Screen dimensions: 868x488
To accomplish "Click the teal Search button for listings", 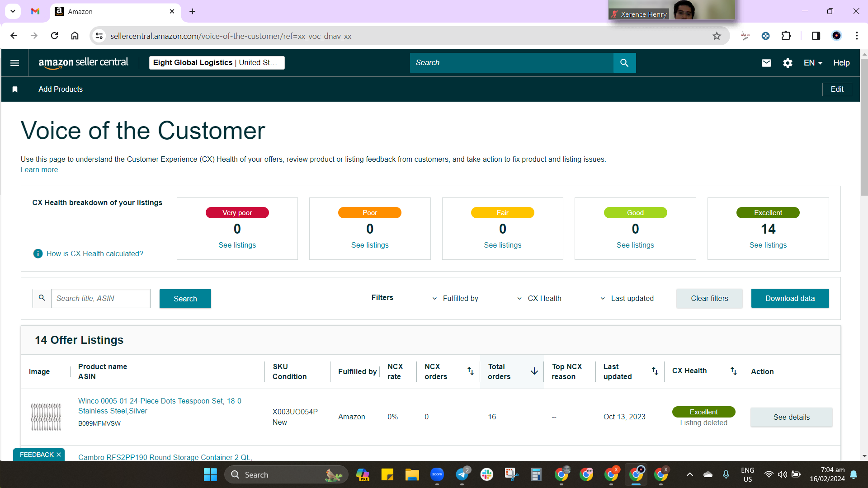I will point(185,299).
